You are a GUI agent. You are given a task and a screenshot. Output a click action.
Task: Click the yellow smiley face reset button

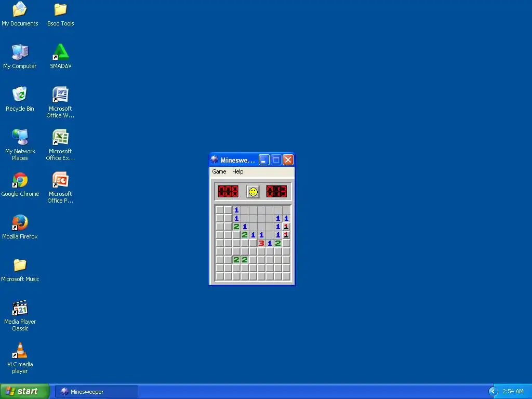tap(253, 192)
